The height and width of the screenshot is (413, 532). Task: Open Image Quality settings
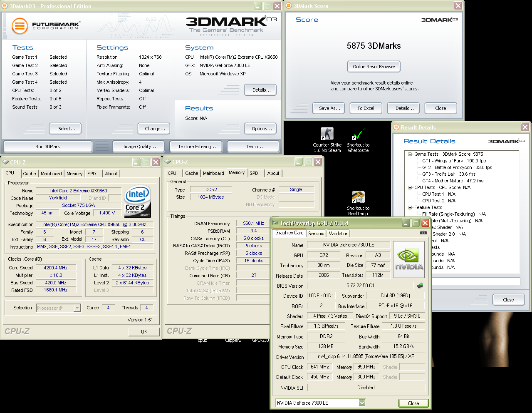pyautogui.click(x=139, y=147)
